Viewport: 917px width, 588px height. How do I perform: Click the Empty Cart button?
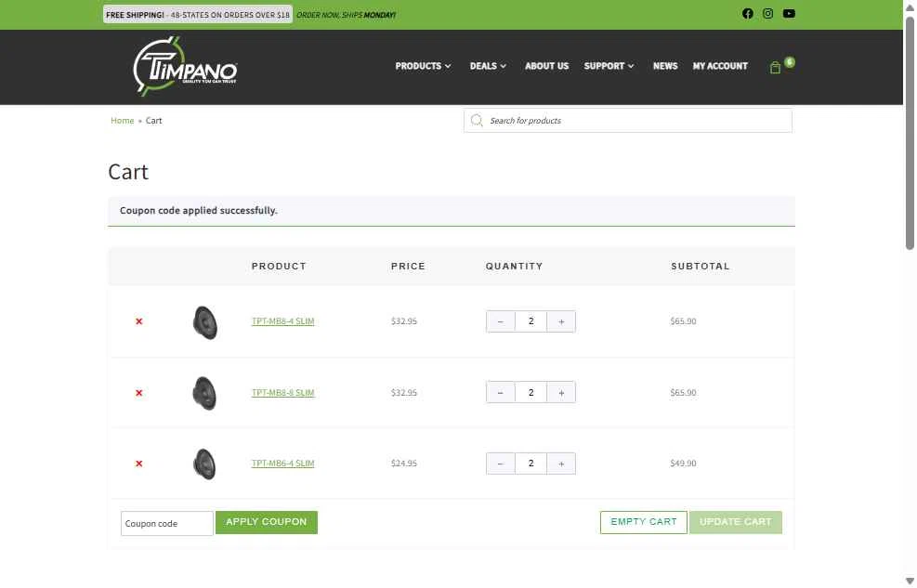click(643, 522)
